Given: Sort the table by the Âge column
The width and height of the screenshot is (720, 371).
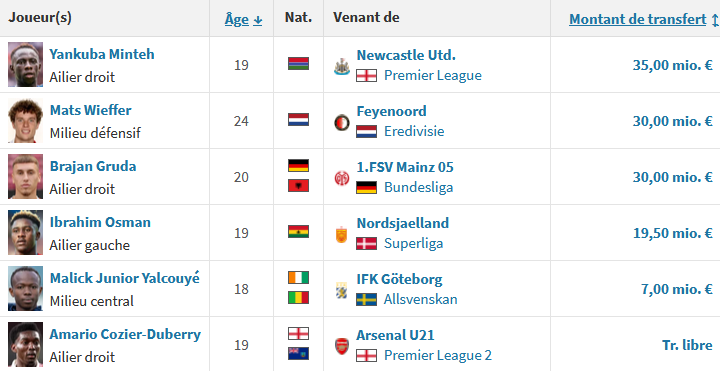Looking at the screenshot, I should pyautogui.click(x=237, y=19).
